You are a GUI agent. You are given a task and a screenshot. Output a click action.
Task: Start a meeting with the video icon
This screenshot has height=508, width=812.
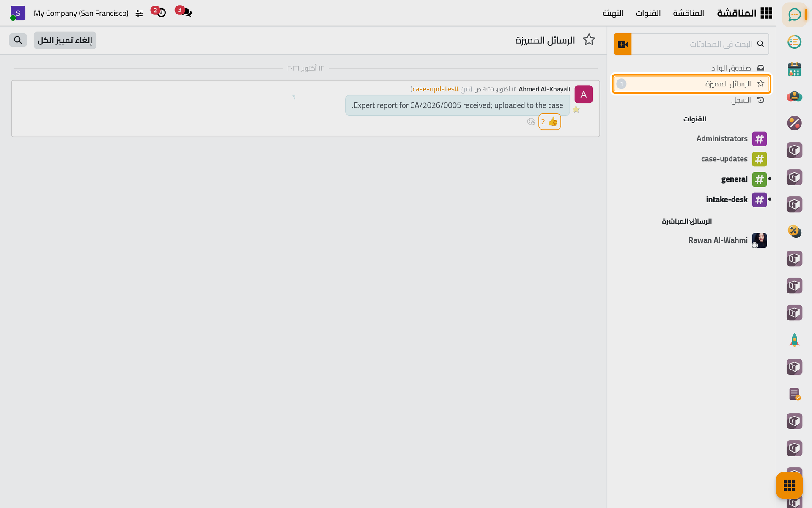623,44
